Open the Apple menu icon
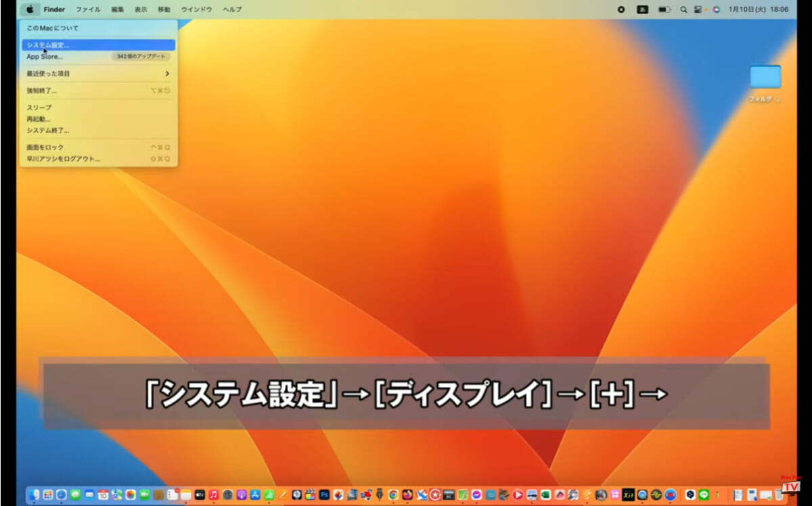 (x=29, y=9)
